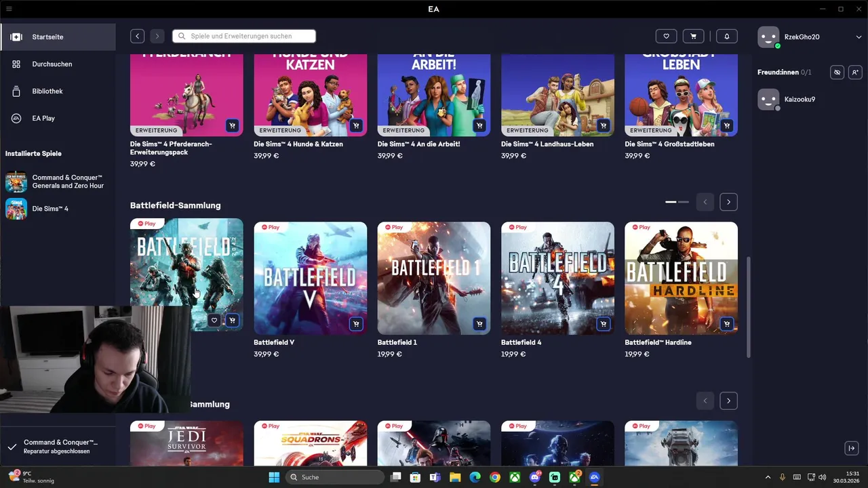
Task: Open Windows Start menu
Action: 274,477
